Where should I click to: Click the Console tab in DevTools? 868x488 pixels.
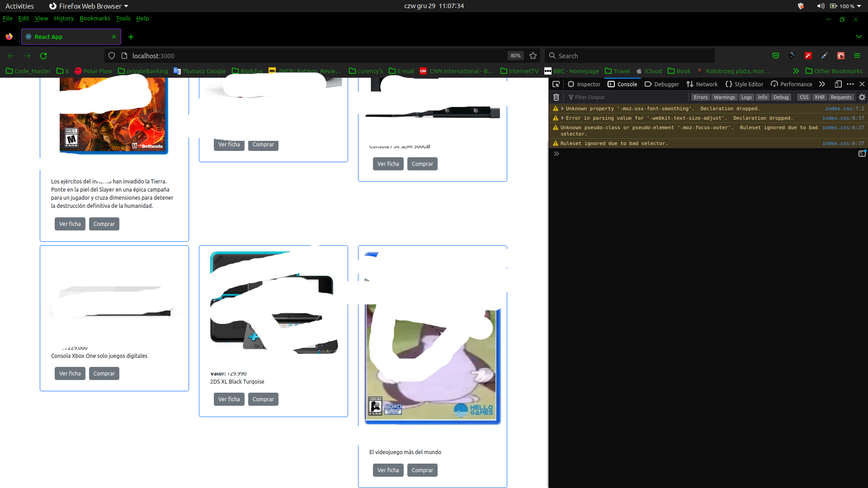coord(623,84)
